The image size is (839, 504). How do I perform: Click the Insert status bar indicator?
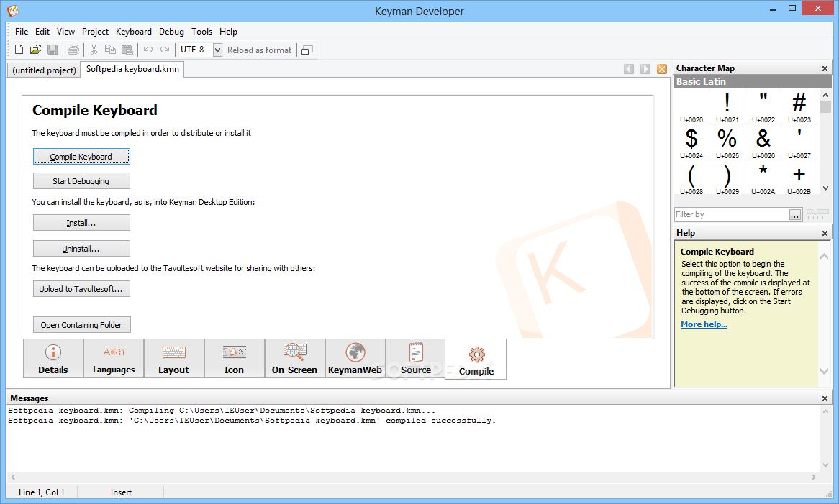[x=121, y=492]
